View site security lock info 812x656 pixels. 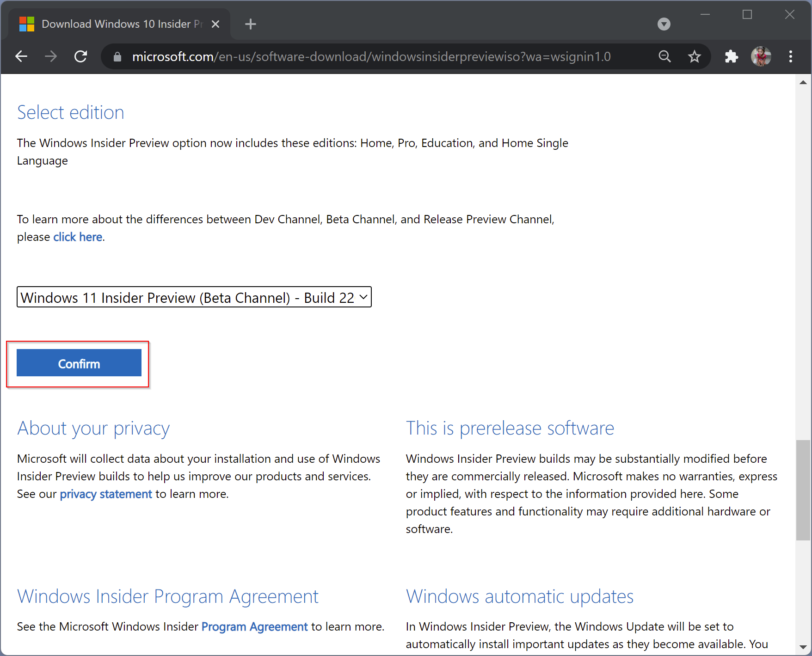(117, 56)
